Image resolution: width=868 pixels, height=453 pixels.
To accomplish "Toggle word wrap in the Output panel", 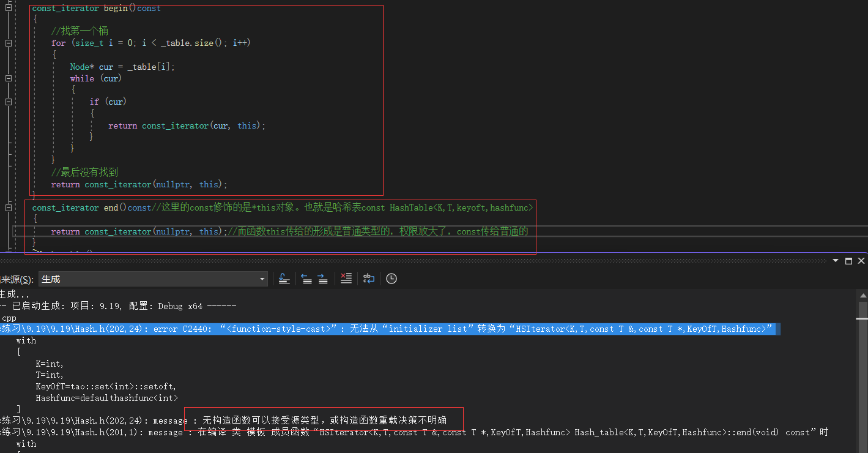I will tap(368, 279).
